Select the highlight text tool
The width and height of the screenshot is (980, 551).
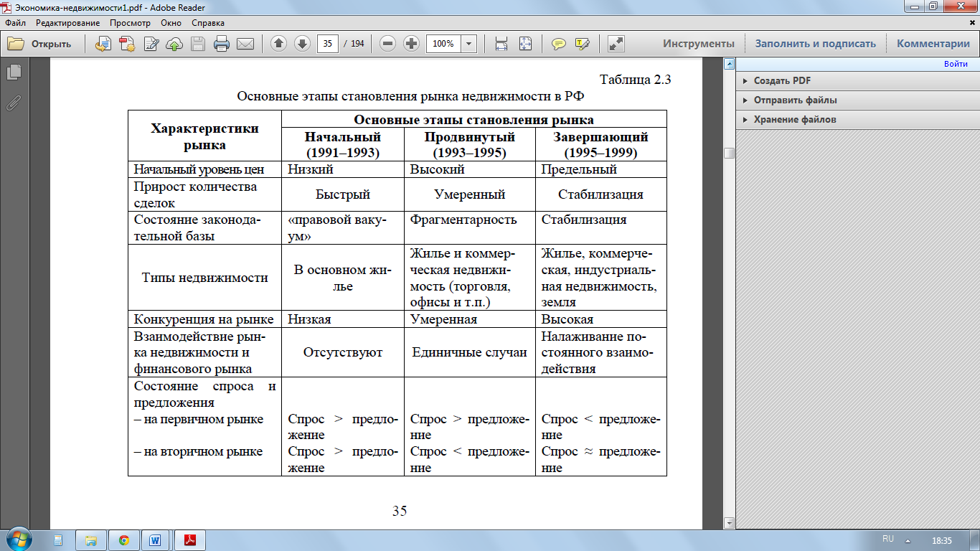tap(582, 44)
